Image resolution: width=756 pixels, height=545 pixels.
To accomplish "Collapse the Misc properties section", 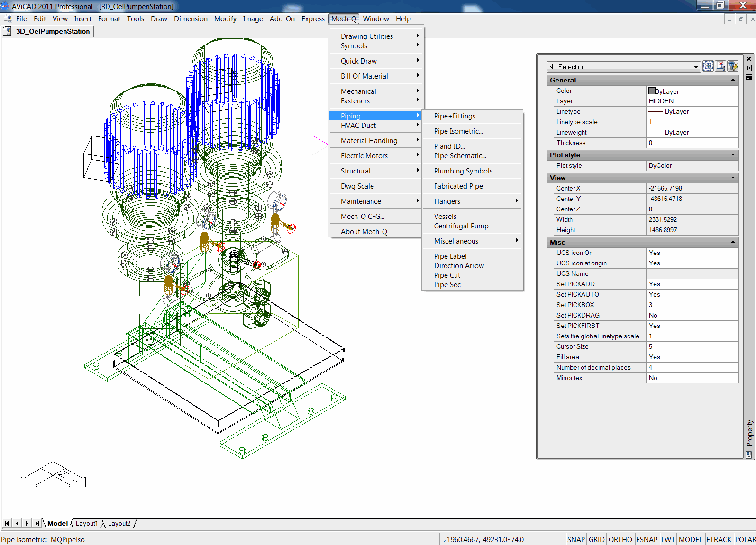I will 733,242.
